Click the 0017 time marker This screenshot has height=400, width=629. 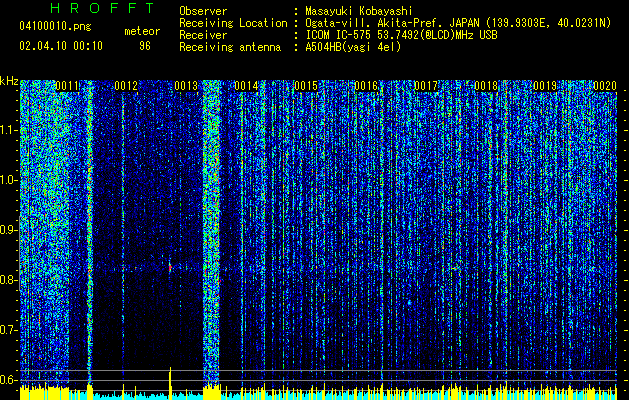pyautogui.click(x=426, y=86)
